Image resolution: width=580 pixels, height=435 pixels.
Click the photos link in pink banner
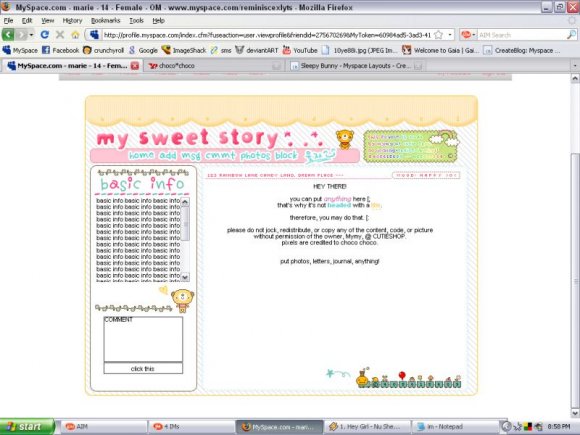255,156
